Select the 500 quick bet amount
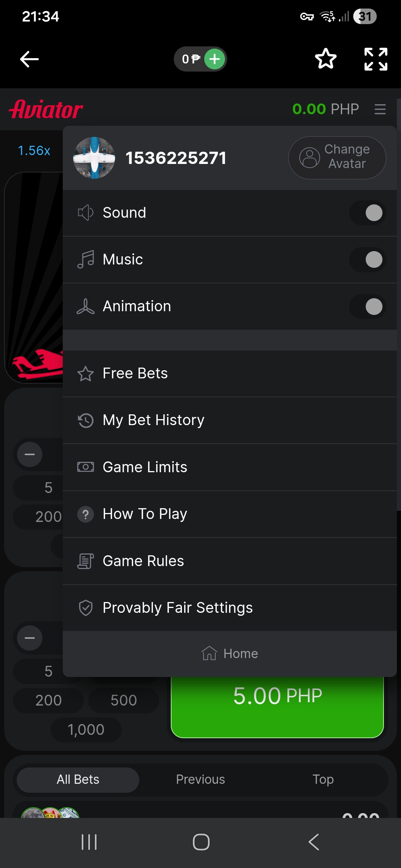 (124, 700)
